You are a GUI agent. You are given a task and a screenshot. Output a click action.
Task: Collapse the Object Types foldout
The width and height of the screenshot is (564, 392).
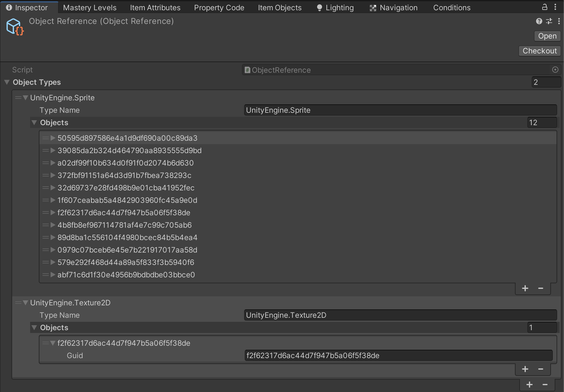(x=7, y=82)
